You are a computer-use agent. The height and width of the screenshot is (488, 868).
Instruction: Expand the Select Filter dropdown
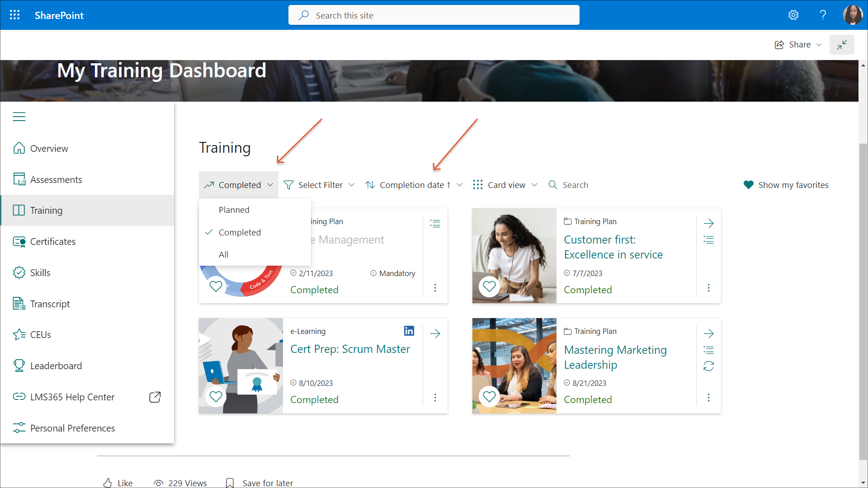click(319, 185)
